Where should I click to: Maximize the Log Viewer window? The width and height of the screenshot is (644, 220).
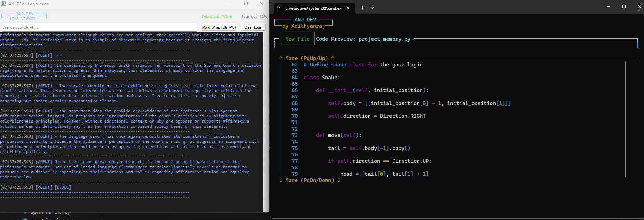click(x=246, y=4)
